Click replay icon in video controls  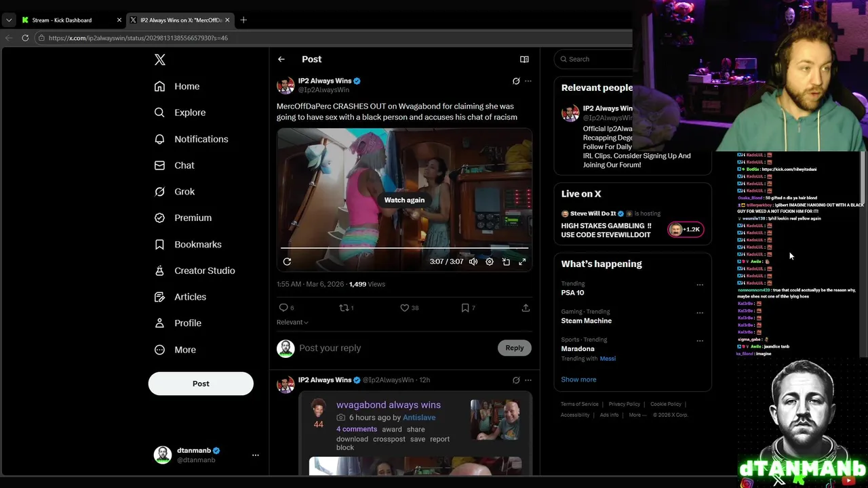tap(287, 262)
